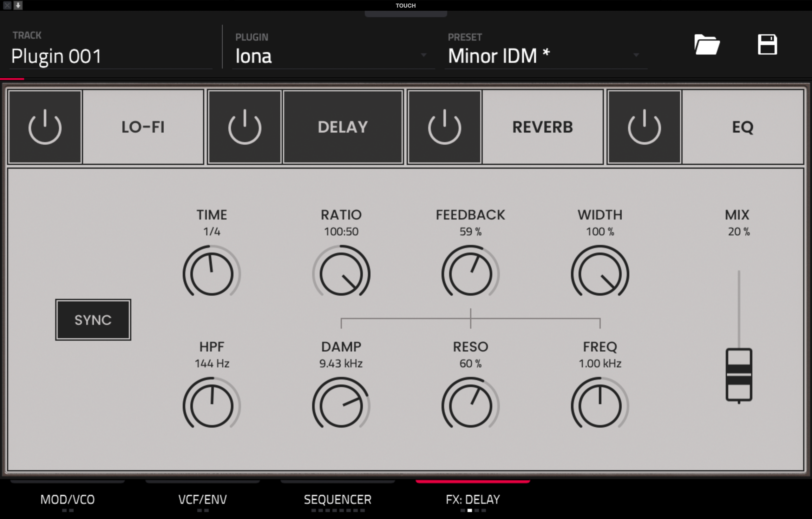Open the SEQUENCER tab
The height and width of the screenshot is (519, 812).
[337, 499]
